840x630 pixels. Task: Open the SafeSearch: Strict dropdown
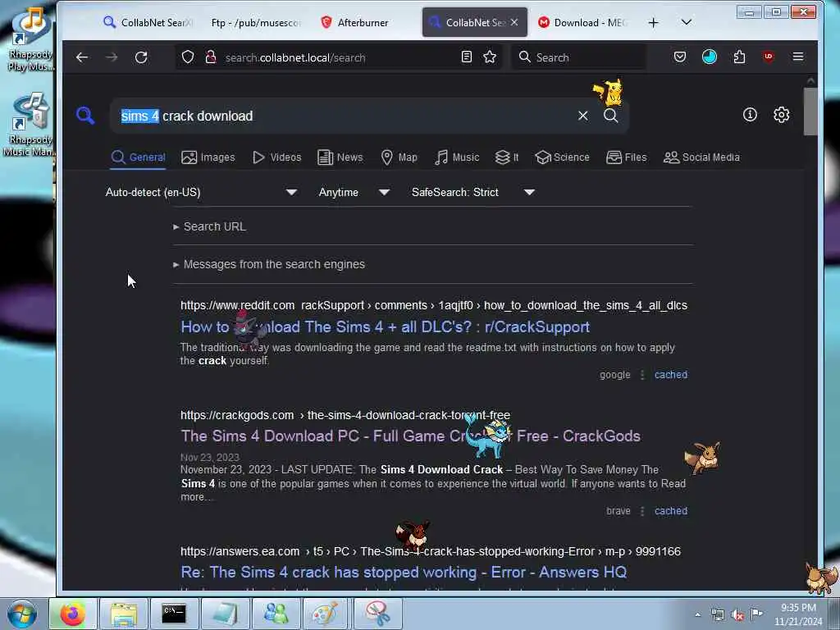(x=473, y=192)
